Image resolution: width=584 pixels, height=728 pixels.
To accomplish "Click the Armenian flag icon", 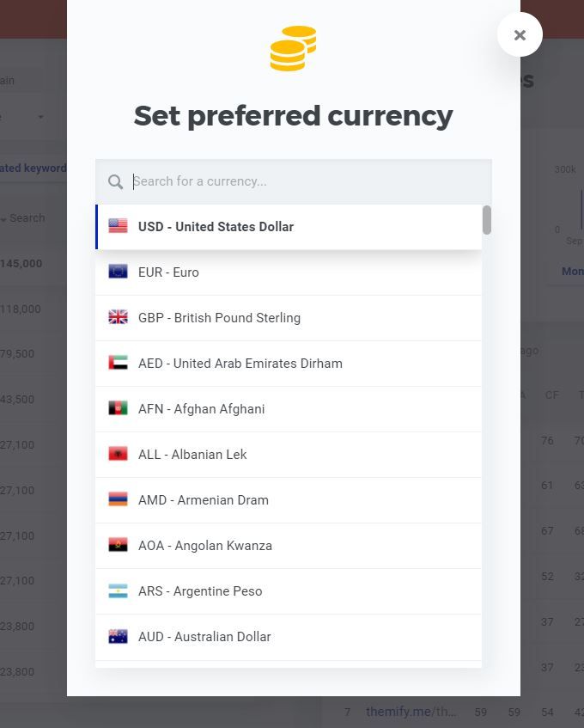I will pyautogui.click(x=118, y=499).
